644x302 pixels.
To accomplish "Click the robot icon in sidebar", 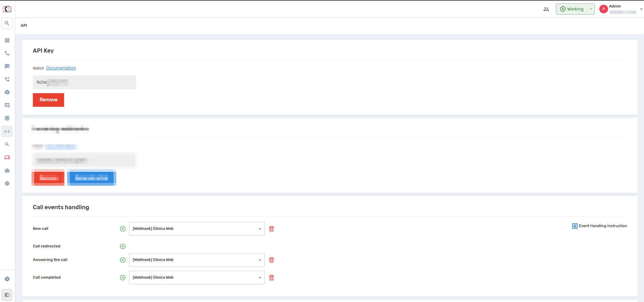I will (7, 92).
